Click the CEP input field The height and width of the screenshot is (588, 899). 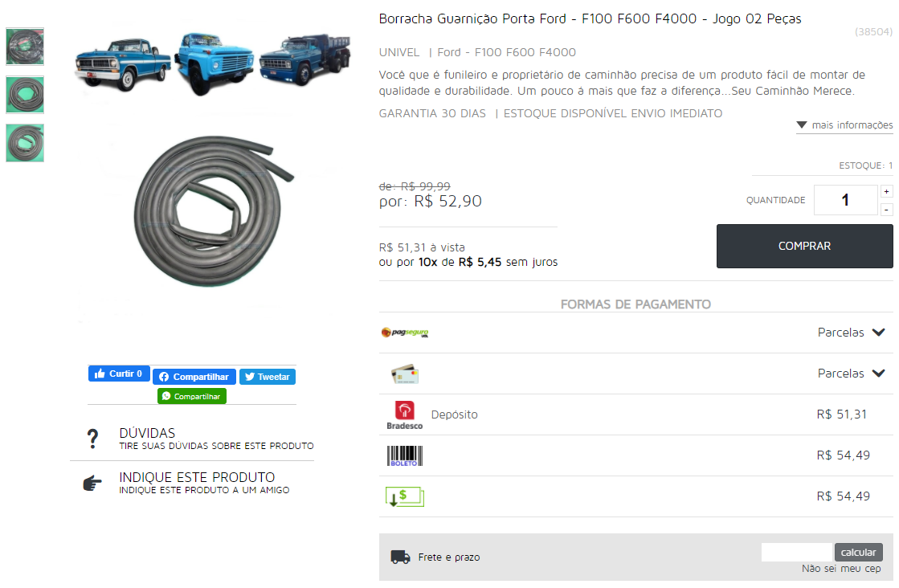pos(796,553)
